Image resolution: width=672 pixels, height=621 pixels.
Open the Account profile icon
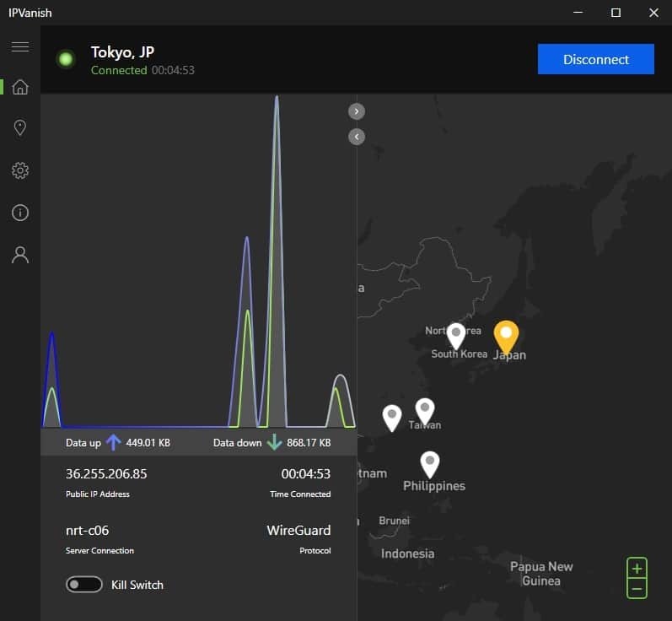pyautogui.click(x=20, y=255)
